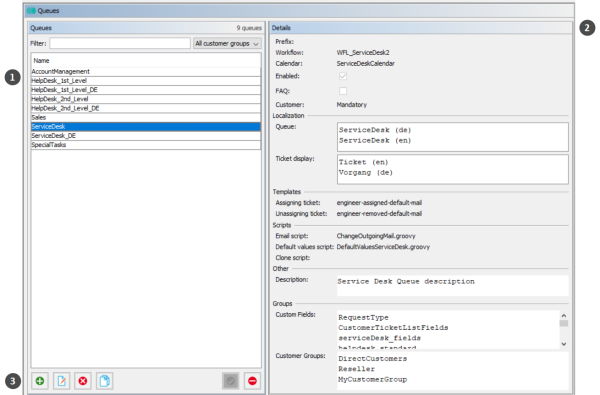Click the Mandatory customer value
600x395 pixels.
352,104
